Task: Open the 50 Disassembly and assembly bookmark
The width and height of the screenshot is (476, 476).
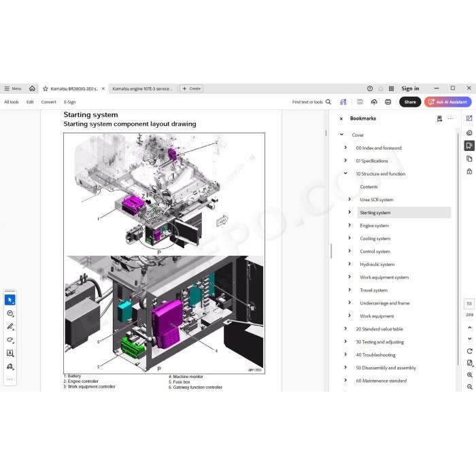Action: [x=386, y=368]
